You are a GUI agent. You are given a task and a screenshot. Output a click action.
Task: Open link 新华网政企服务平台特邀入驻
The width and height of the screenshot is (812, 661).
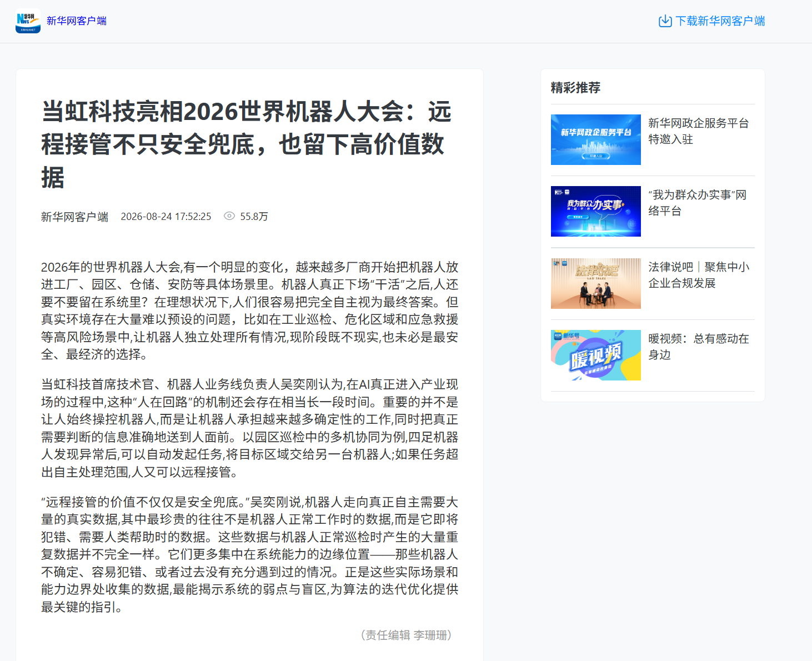(699, 131)
